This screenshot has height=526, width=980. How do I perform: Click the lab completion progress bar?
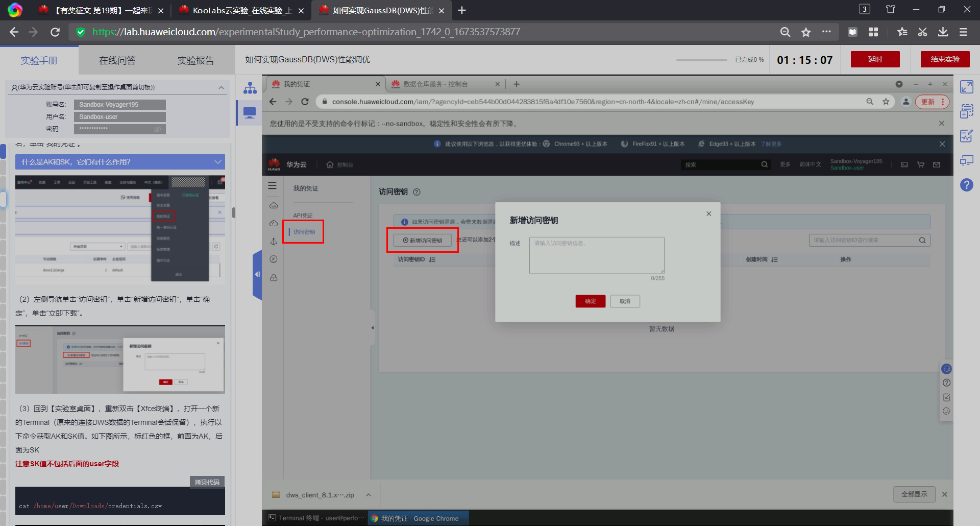point(702,60)
